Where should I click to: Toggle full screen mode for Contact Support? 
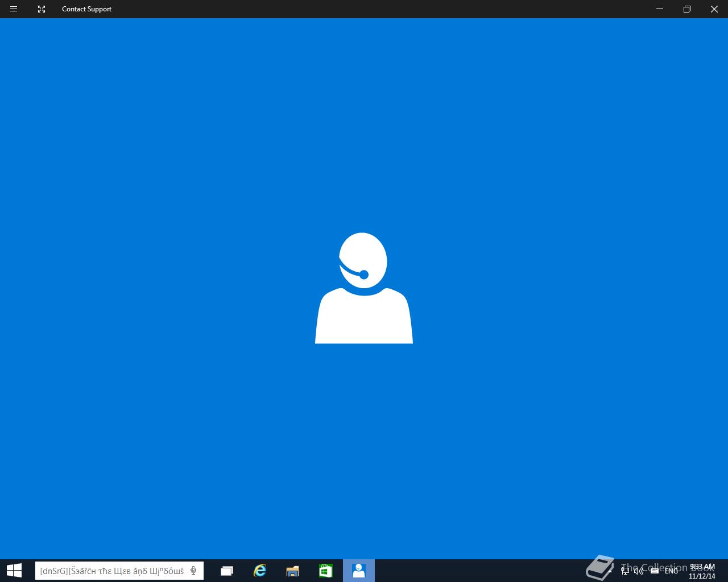tap(42, 9)
